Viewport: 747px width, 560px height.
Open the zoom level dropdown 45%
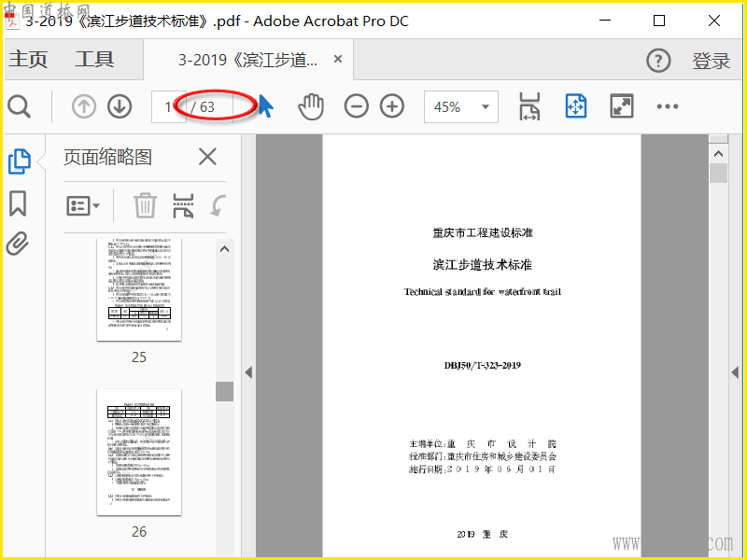[461, 106]
